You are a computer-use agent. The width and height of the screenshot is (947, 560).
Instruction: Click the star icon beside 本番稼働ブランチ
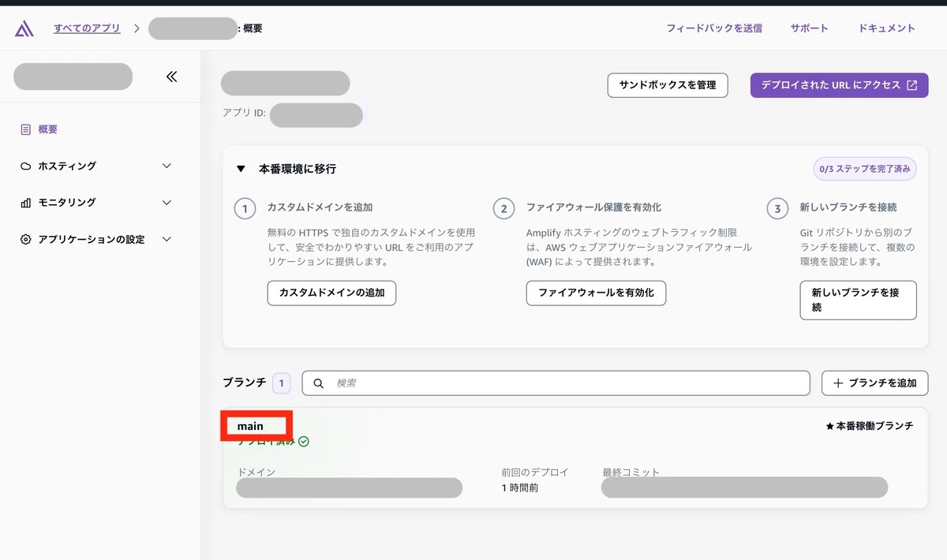click(x=829, y=426)
